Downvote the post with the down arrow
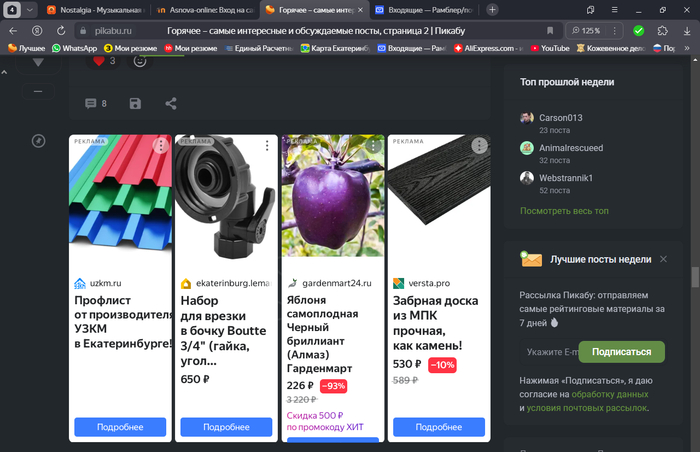This screenshot has height=452, width=700. click(x=38, y=62)
